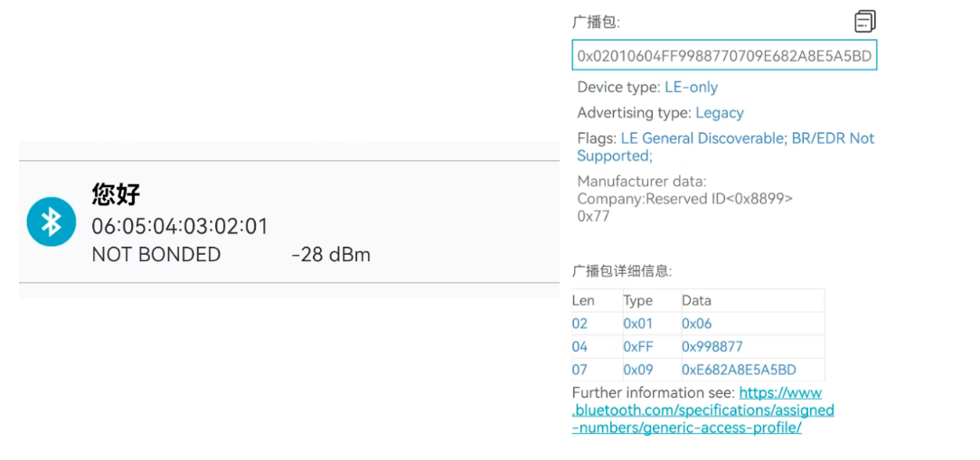The height and width of the screenshot is (460, 980).
Task: Click the Legacy advertising type value
Action: (720, 113)
